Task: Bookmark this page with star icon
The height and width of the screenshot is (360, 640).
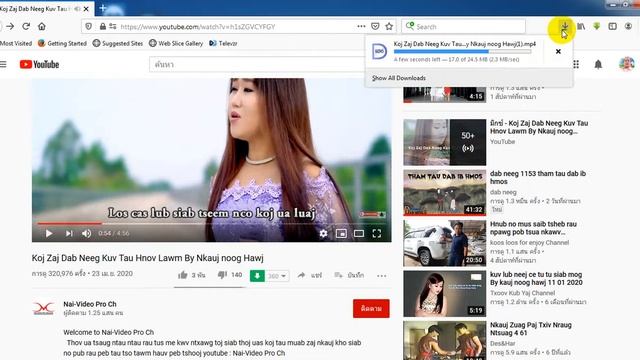Action: point(389,26)
